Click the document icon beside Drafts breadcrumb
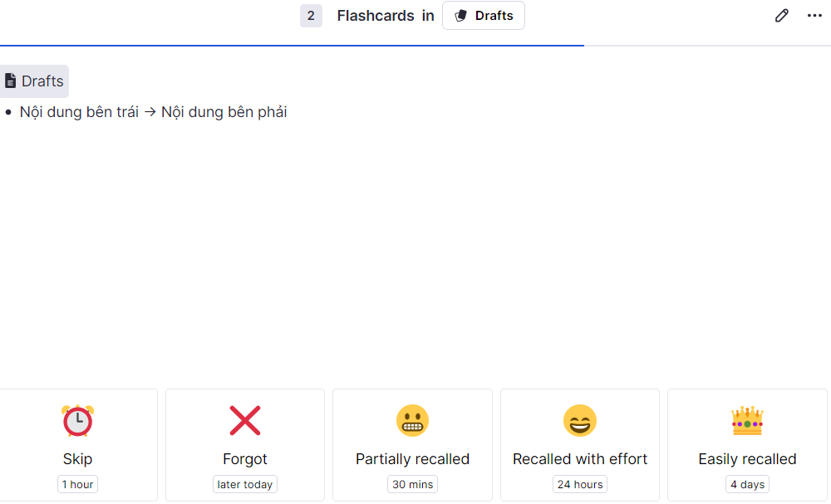 (11, 81)
